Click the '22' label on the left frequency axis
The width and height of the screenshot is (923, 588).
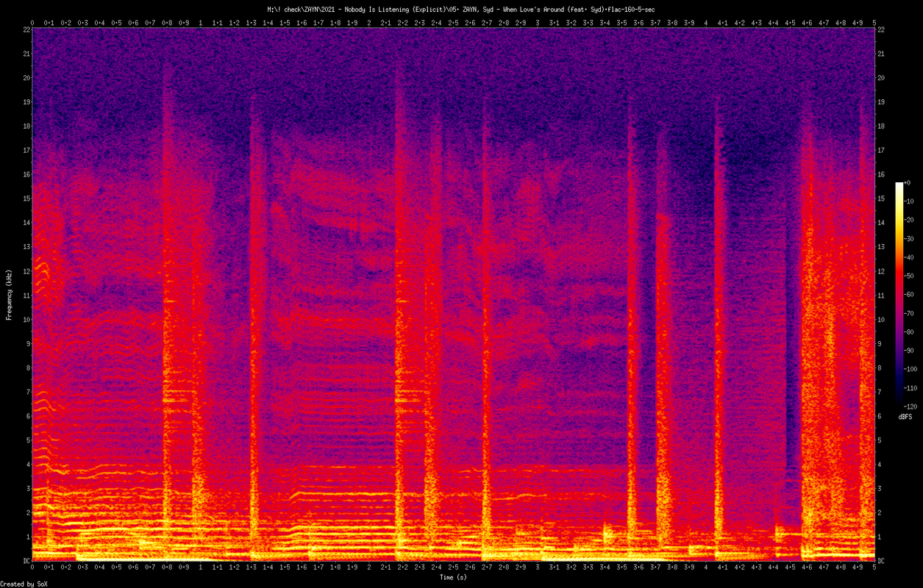tap(26, 29)
